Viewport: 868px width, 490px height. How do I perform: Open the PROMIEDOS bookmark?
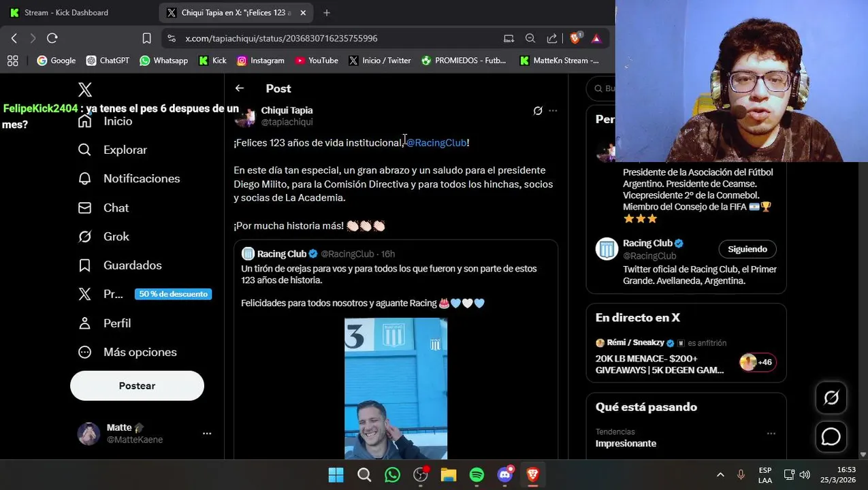point(464,61)
